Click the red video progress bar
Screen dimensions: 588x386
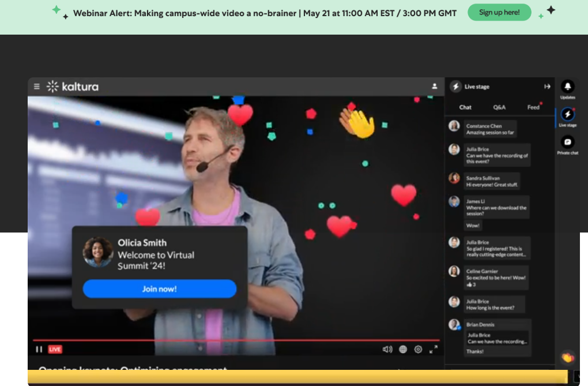(236, 340)
